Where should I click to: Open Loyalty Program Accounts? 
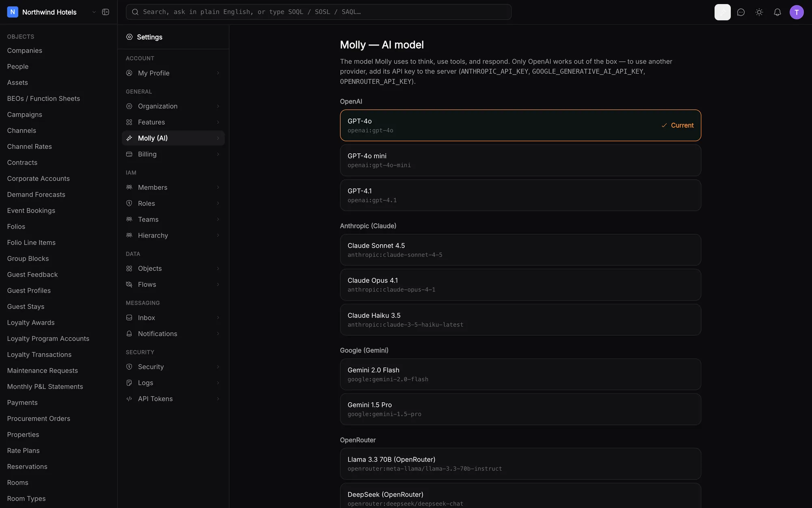(x=48, y=339)
